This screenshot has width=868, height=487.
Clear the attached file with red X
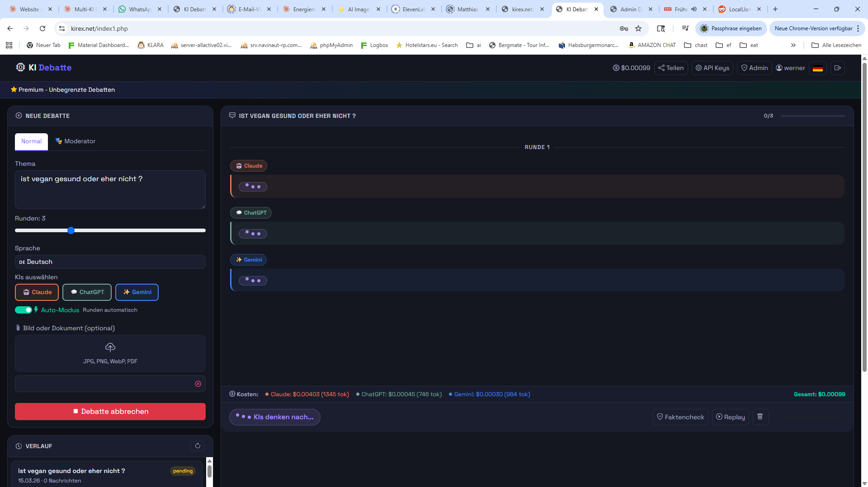[198, 384]
